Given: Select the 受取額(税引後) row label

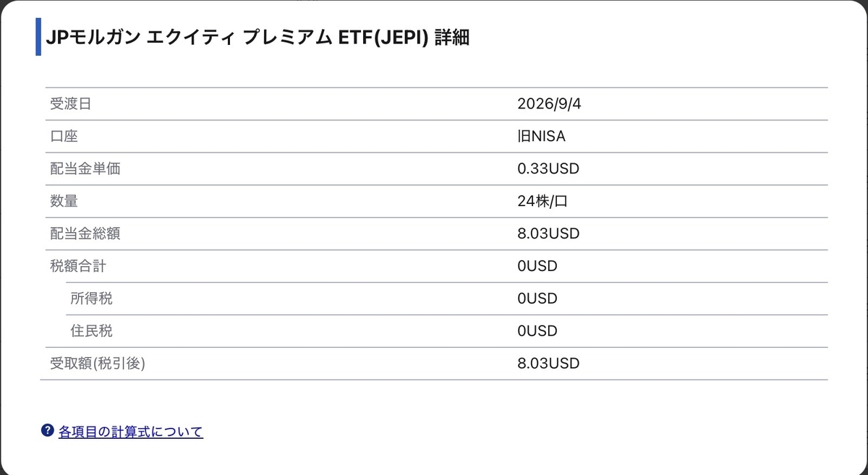Looking at the screenshot, I should tap(98, 364).
